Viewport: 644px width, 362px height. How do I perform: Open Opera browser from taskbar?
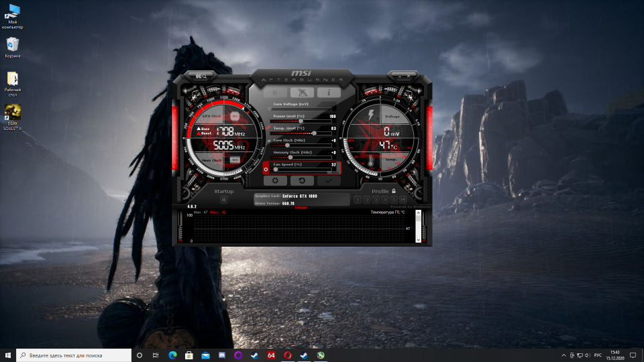[288, 355]
